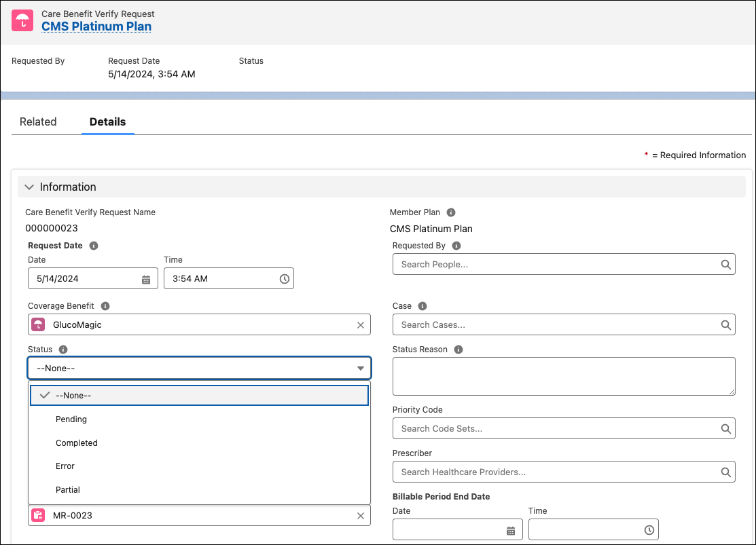Toggle the Status dropdown arrow
This screenshot has width=756, height=545.
pyautogui.click(x=361, y=369)
